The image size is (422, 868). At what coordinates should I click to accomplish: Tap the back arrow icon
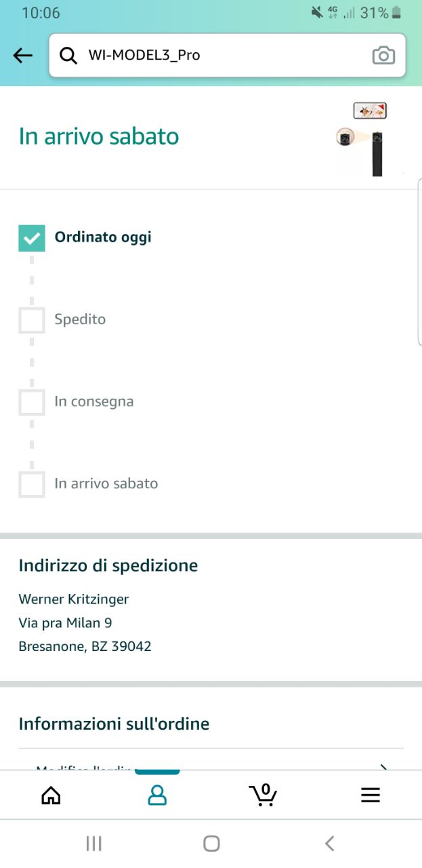pos(23,56)
